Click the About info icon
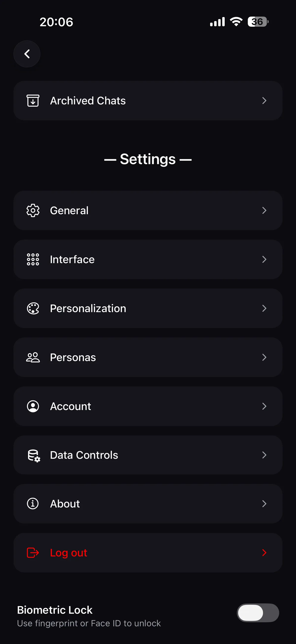 [33, 503]
